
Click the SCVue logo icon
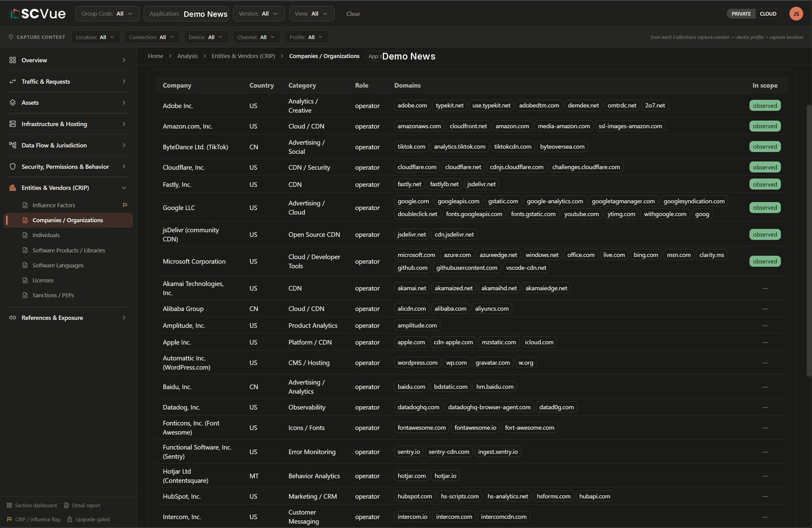(15, 14)
